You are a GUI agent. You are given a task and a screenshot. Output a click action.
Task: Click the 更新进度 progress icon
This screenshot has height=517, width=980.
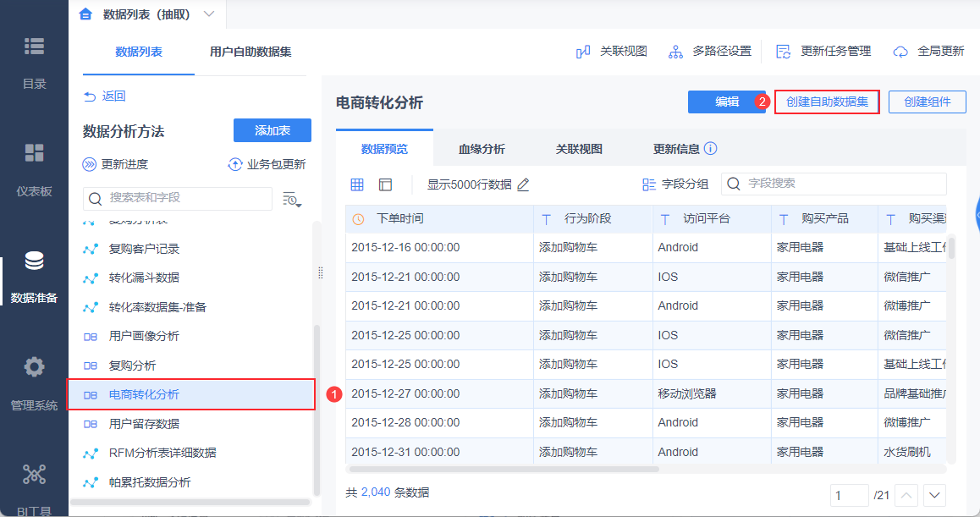point(90,164)
